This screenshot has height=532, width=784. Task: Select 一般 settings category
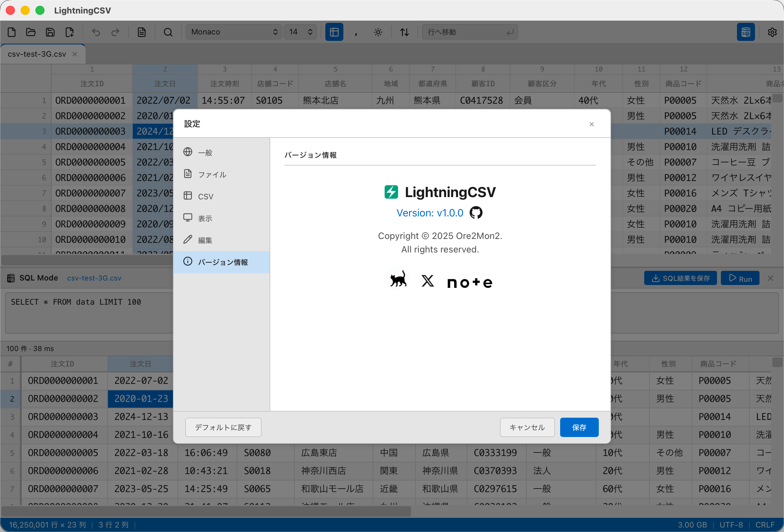coord(222,152)
